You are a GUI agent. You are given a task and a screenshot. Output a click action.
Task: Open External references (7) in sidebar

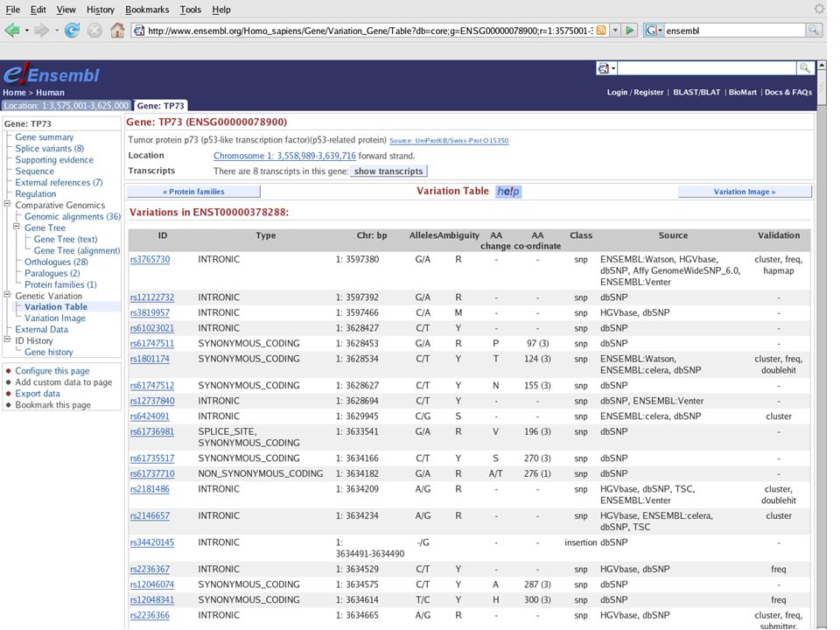click(x=59, y=183)
